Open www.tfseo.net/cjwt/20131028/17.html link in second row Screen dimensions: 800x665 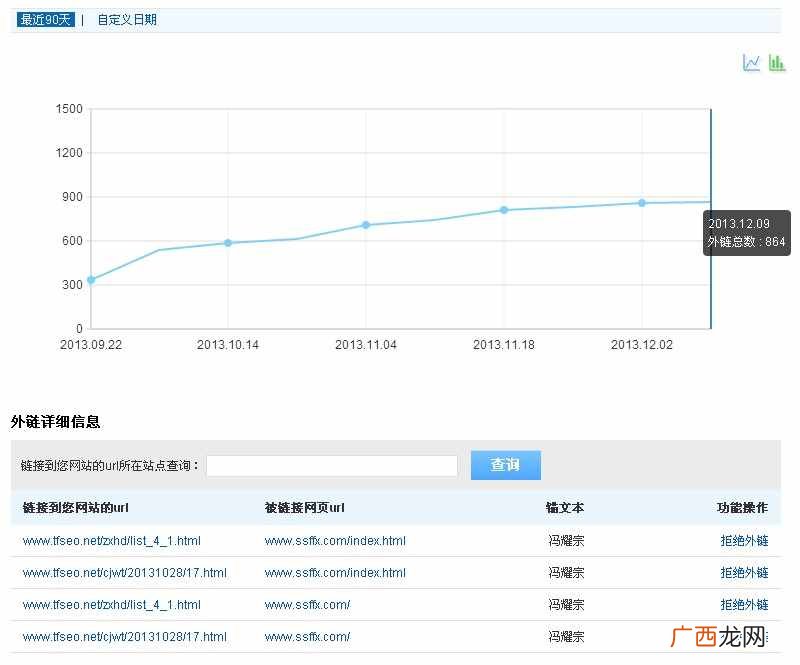[124, 573]
